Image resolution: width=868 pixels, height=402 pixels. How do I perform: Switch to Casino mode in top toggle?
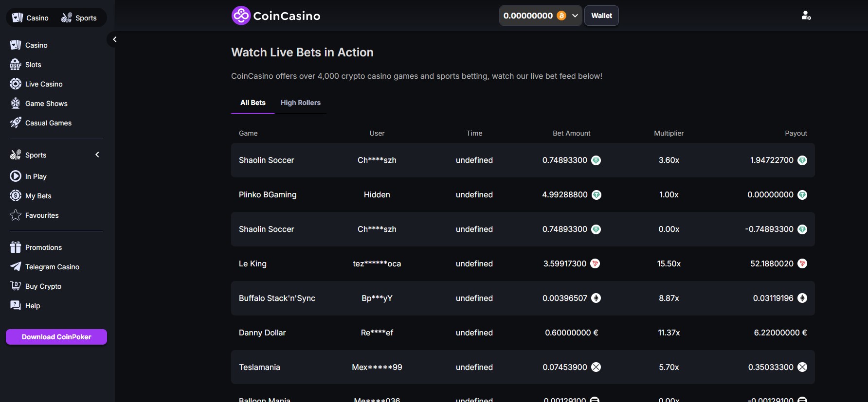tap(30, 17)
